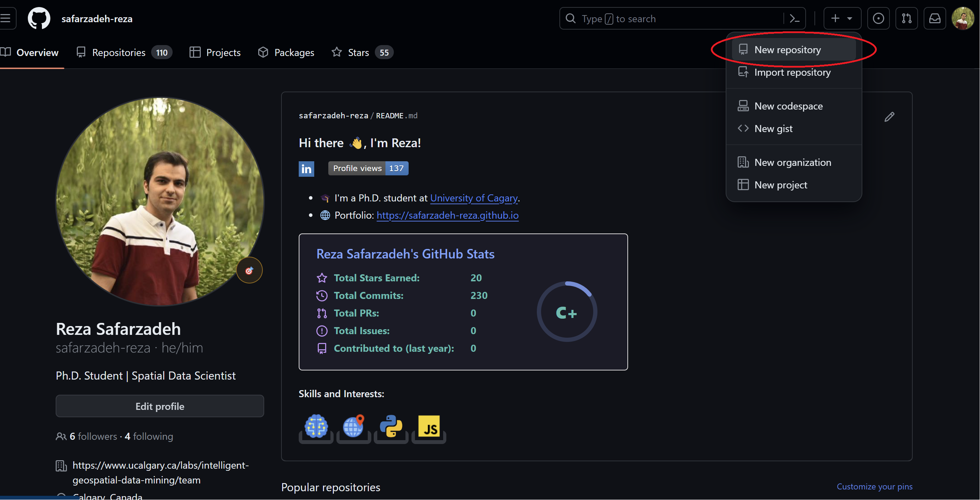Open the Notifications inbox icon

(x=935, y=18)
